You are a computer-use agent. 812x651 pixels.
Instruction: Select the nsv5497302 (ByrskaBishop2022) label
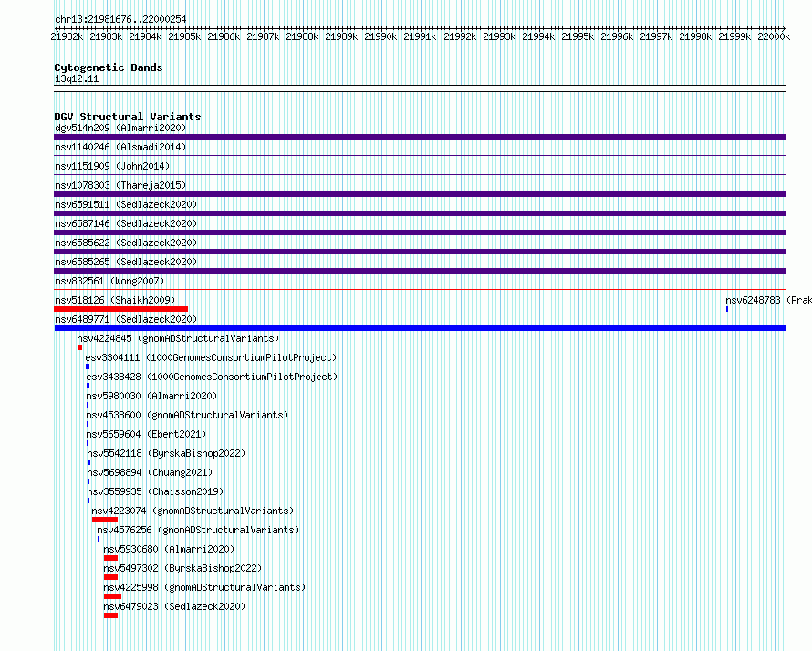182,568
